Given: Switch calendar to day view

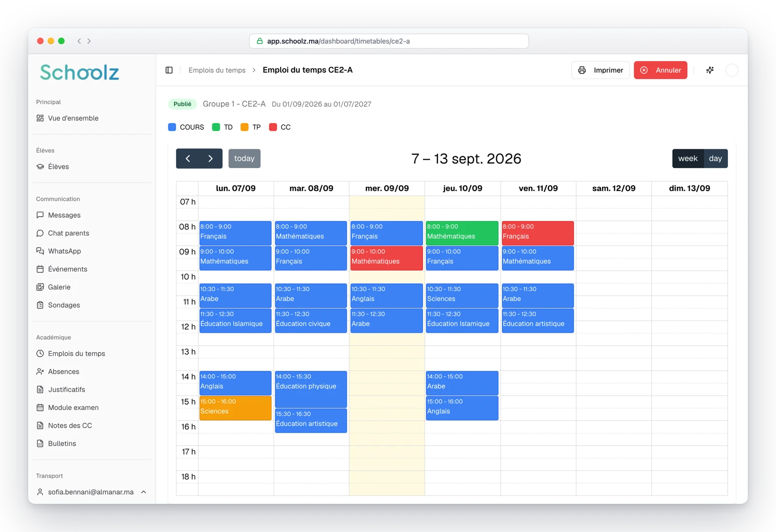Looking at the screenshot, I should coord(715,159).
